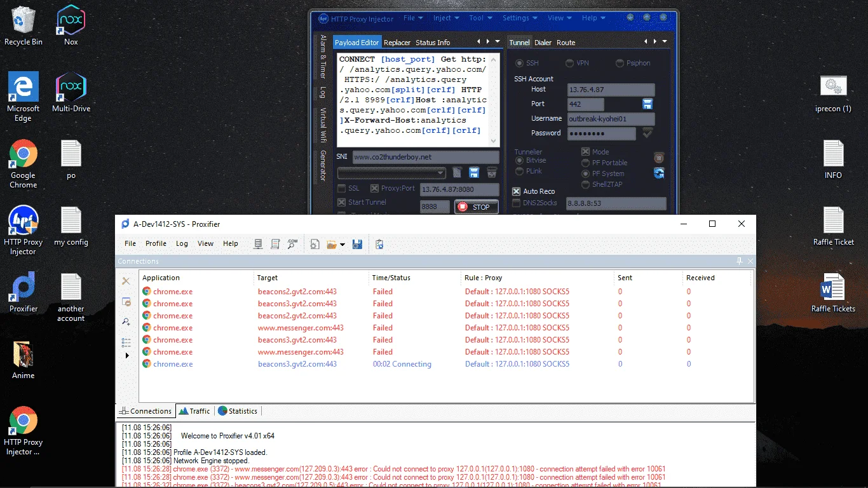This screenshot has height=488, width=868.
Task: Open Proxification Rules icon in Proxifier toolbar
Action: [x=275, y=244]
